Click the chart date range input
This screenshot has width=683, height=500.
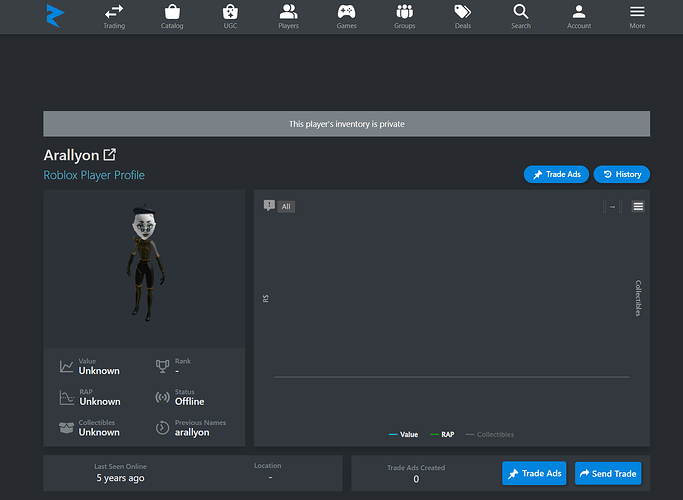click(612, 206)
